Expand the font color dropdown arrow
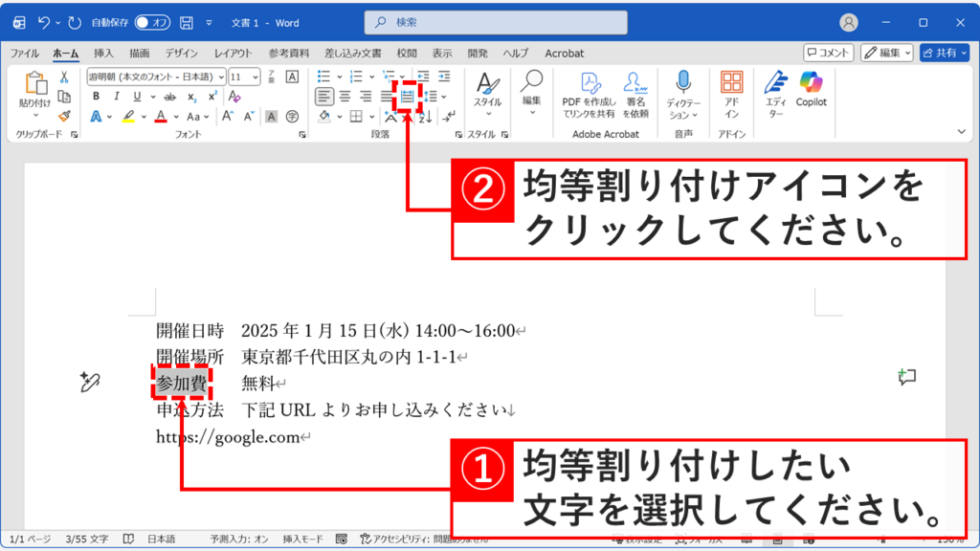The height and width of the screenshot is (551, 980). (x=176, y=116)
